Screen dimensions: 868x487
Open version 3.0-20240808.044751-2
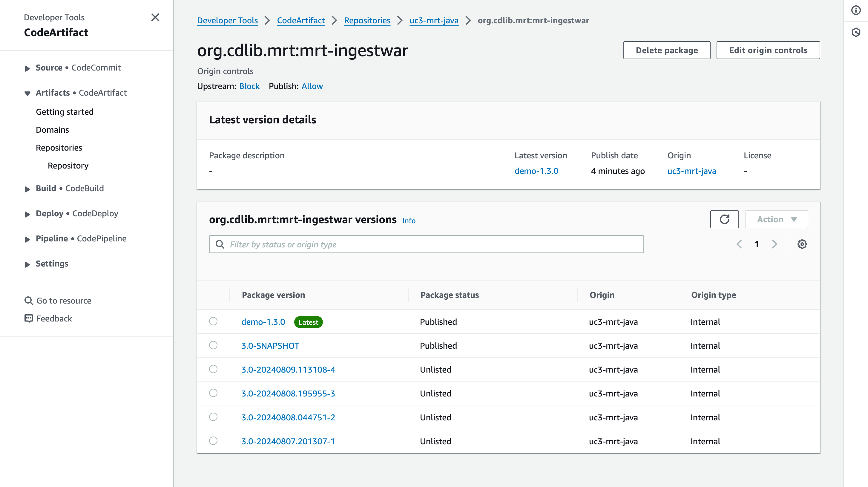click(288, 418)
